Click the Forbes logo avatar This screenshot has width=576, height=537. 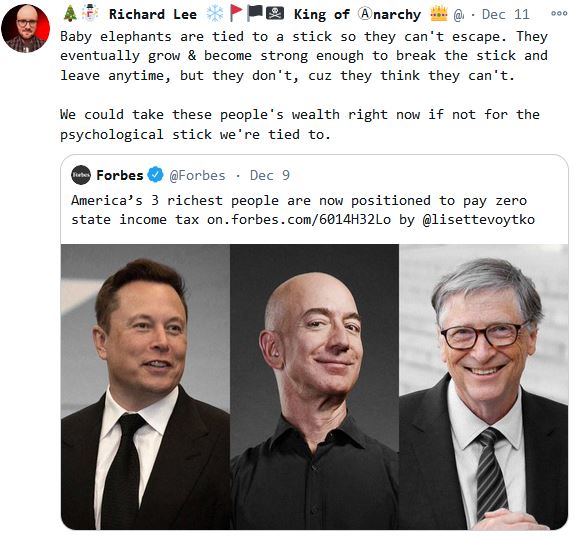click(81, 175)
